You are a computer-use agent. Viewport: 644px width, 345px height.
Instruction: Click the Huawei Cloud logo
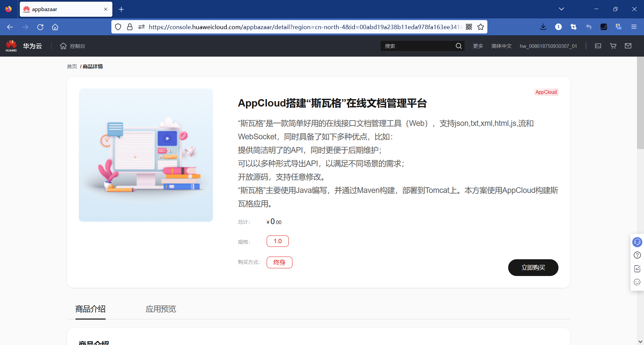coord(23,46)
